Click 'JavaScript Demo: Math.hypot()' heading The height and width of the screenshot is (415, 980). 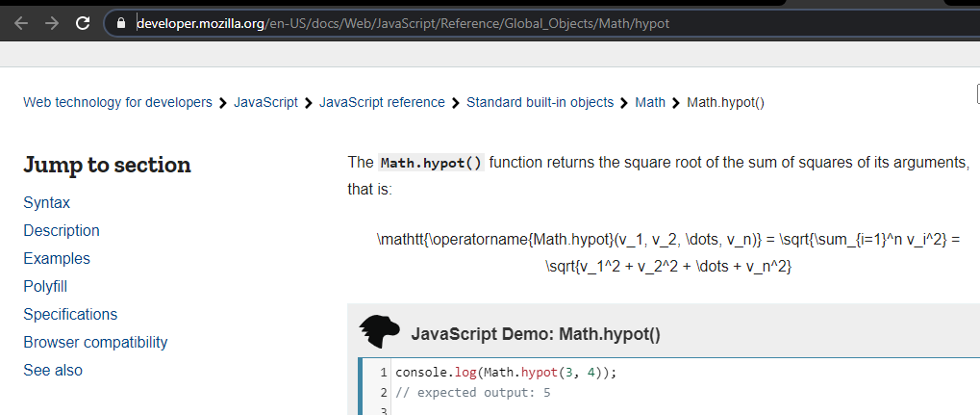pos(536,334)
